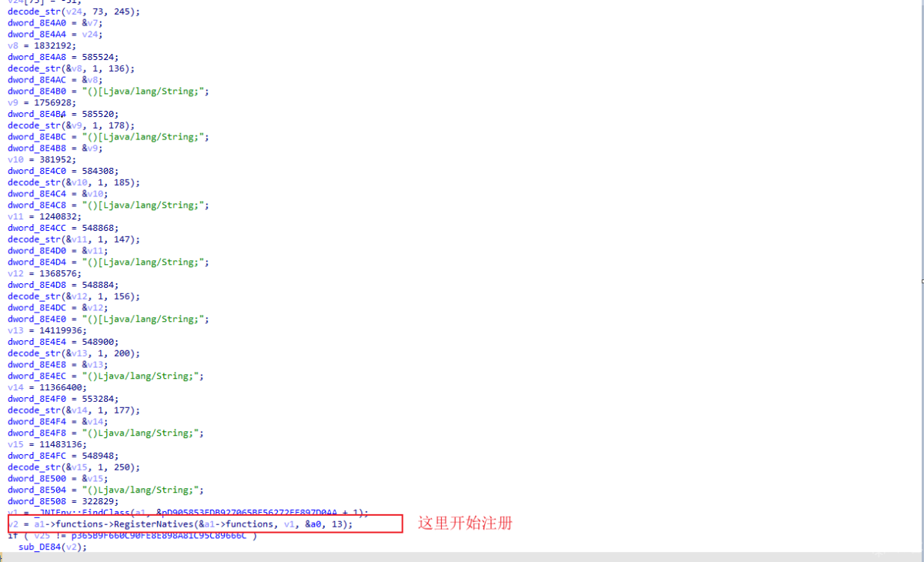The image size is (924, 562).
Task: Select the dword_8E4E4 = 548900 line
Action: tap(63, 342)
